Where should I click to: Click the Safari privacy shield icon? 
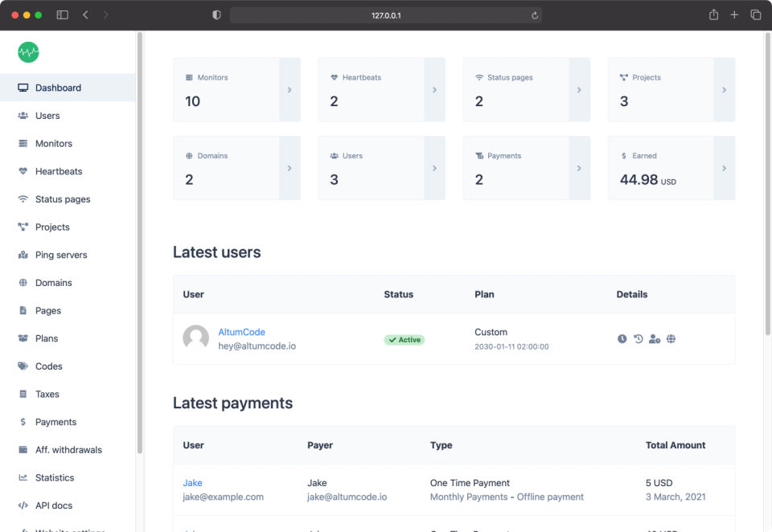[x=216, y=14]
